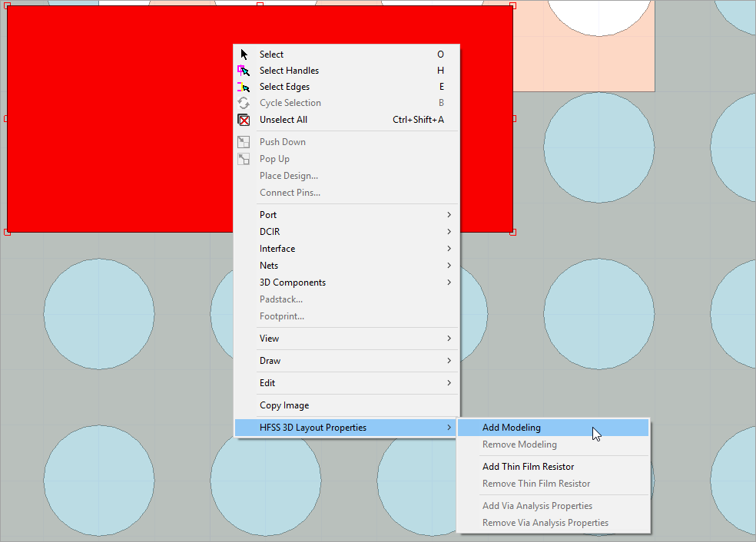Click the Unselect All red-cross icon
Screen dimensions: 756x542
tap(243, 120)
